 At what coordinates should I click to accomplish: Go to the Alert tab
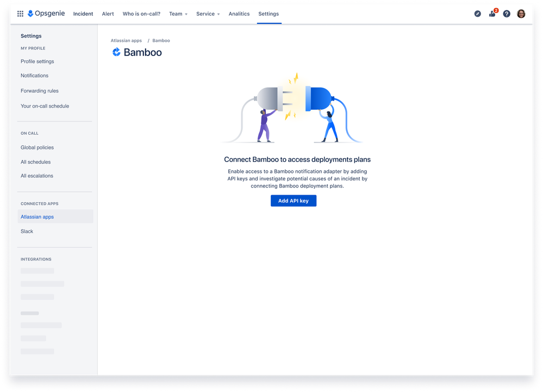point(108,14)
